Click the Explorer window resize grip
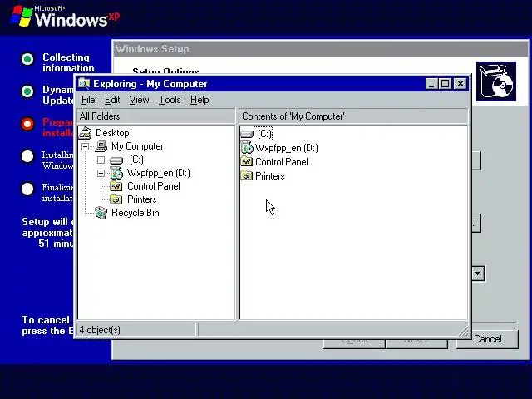The height and width of the screenshot is (399, 532). [464, 331]
